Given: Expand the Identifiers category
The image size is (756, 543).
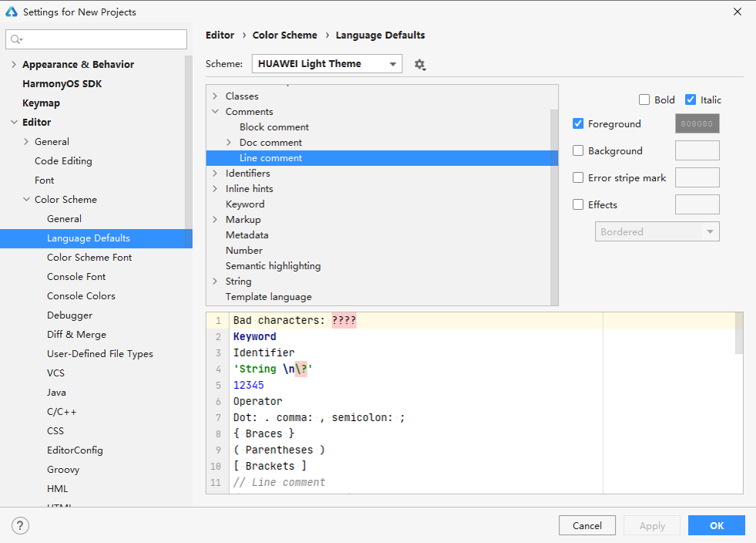Looking at the screenshot, I should click(x=215, y=174).
